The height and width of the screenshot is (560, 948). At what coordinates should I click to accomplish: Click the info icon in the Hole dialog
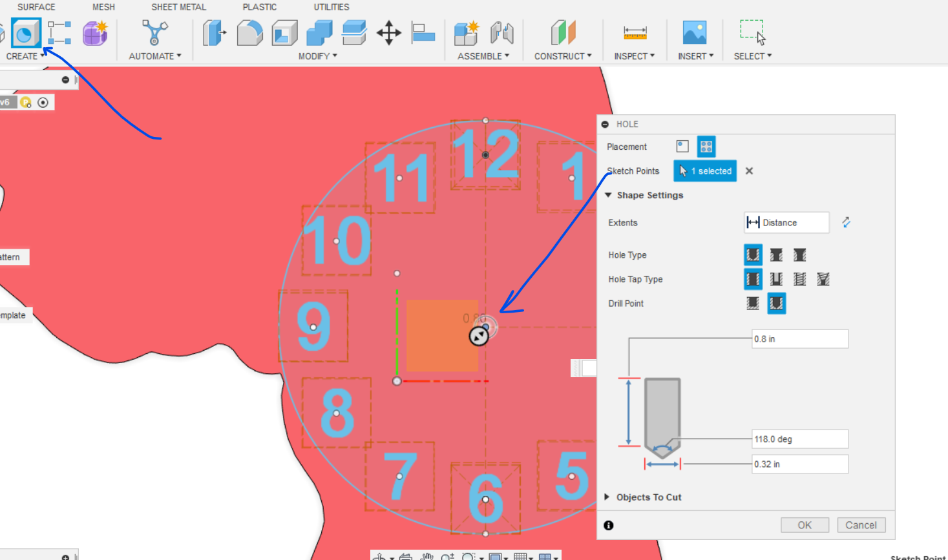pos(608,525)
